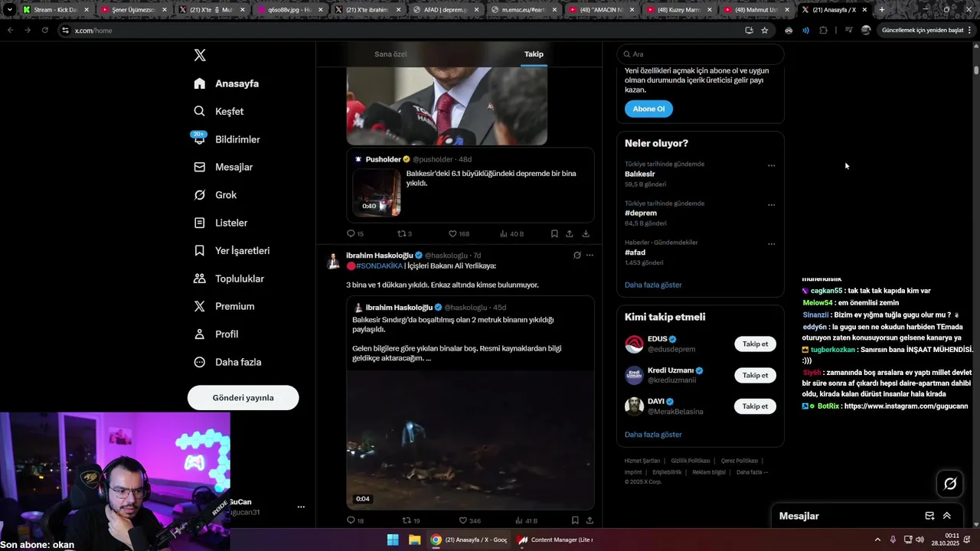Image resolution: width=980 pixels, height=551 pixels.
Task: Open Keşfet search page
Action: [219, 111]
